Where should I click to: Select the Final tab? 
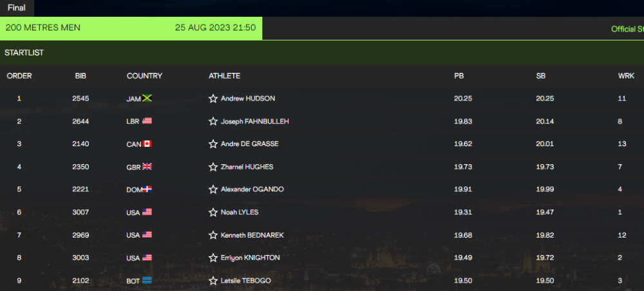17,8
